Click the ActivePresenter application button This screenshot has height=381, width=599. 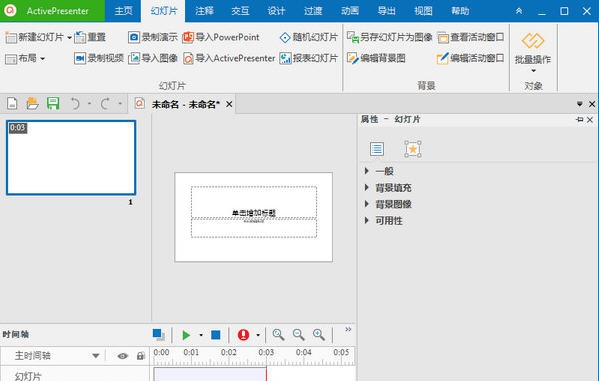pos(52,11)
